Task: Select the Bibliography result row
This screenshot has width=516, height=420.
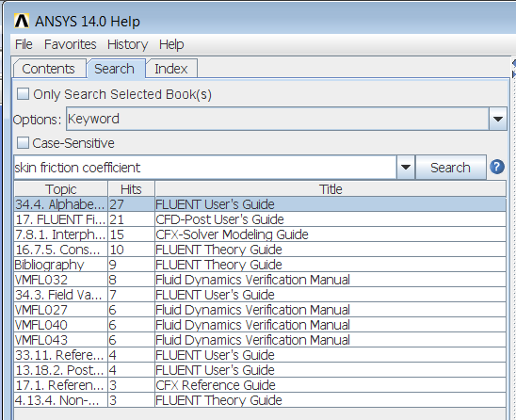Action: (x=260, y=265)
